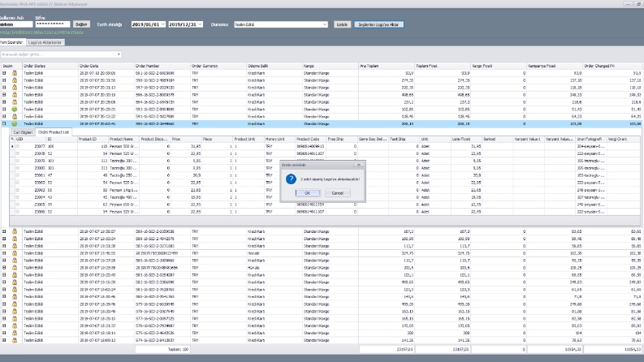Select product row with UID 23077
Screen dimensions: 644x362
[x=325, y=146]
